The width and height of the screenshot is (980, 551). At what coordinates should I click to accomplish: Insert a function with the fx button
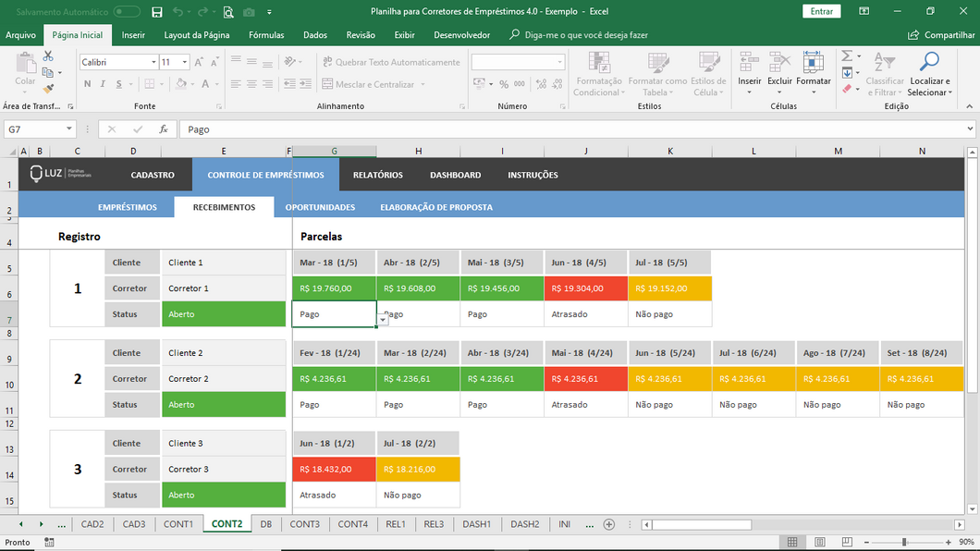pos(163,129)
